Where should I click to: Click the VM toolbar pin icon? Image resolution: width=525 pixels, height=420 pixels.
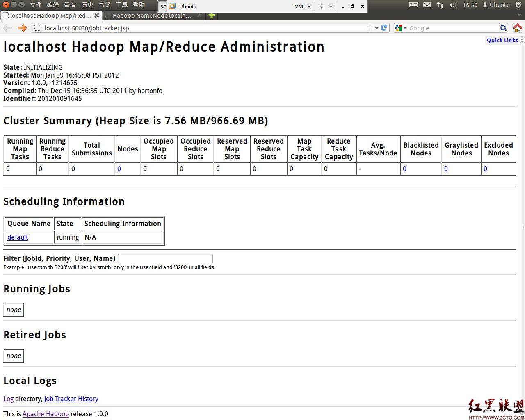(163, 6)
